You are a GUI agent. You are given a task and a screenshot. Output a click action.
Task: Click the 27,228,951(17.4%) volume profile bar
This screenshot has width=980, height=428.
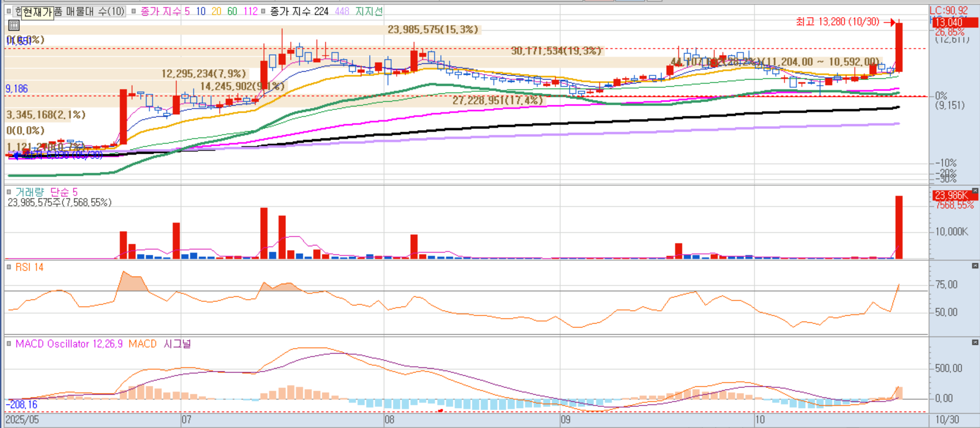click(274, 100)
